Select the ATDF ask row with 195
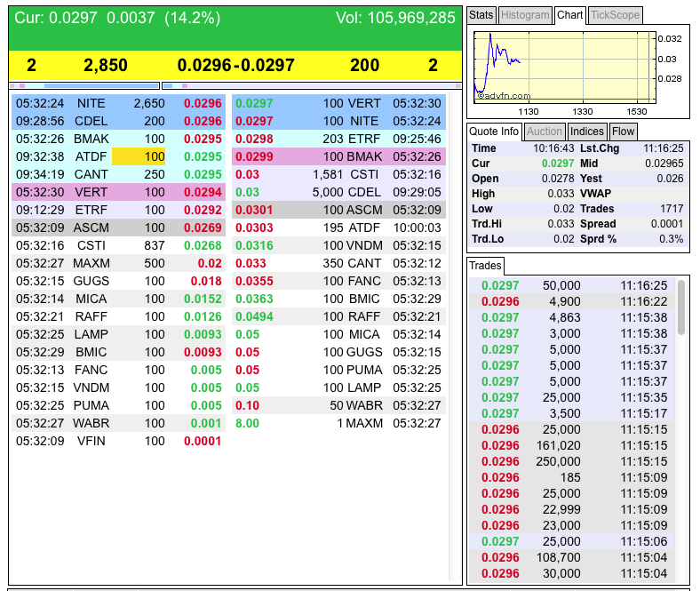 point(338,228)
